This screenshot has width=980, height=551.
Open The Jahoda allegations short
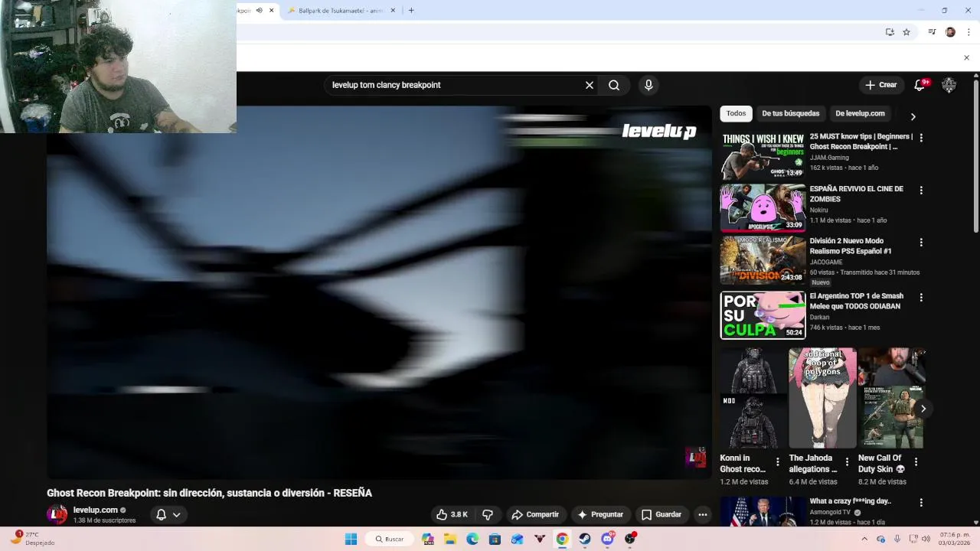[x=822, y=398]
